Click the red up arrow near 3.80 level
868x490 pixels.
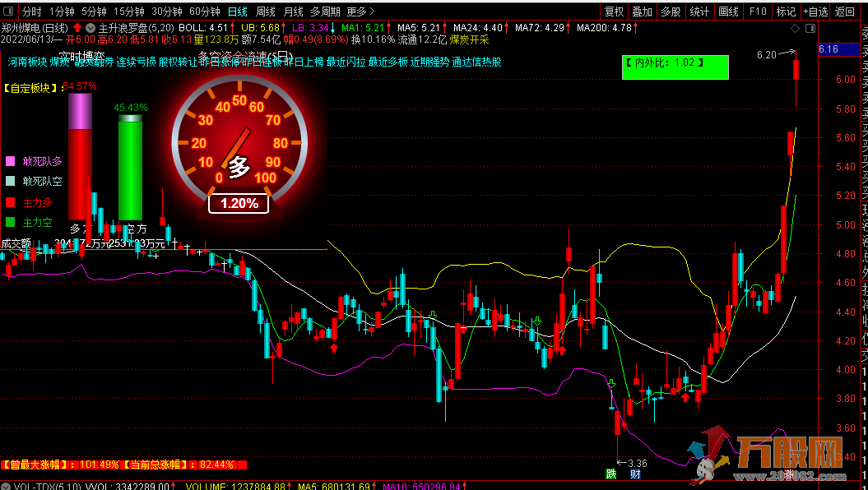(685, 396)
